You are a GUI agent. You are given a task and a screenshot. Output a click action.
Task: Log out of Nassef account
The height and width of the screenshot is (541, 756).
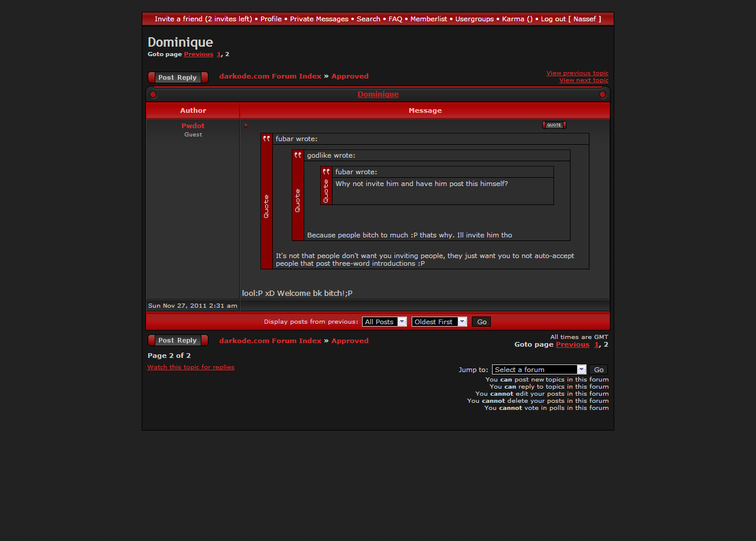(571, 19)
